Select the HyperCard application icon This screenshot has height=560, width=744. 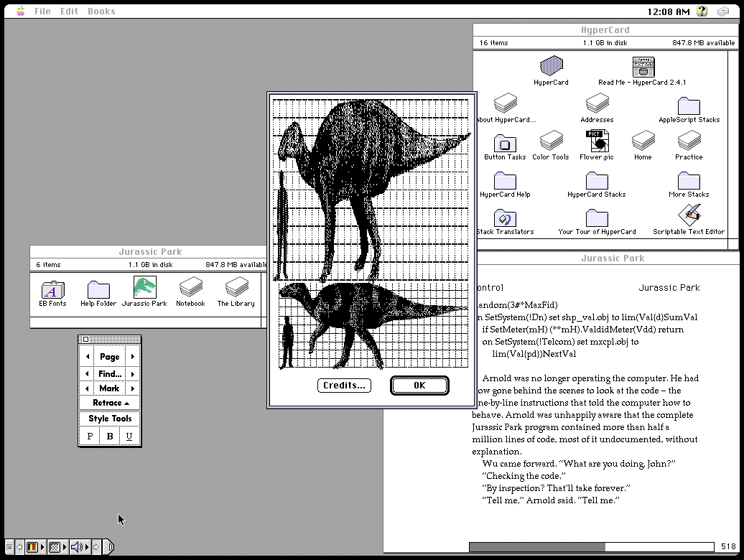click(551, 67)
